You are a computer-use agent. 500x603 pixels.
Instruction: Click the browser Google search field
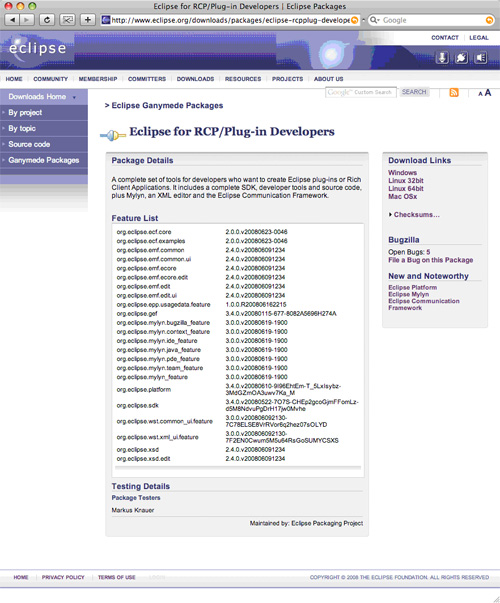(x=431, y=20)
